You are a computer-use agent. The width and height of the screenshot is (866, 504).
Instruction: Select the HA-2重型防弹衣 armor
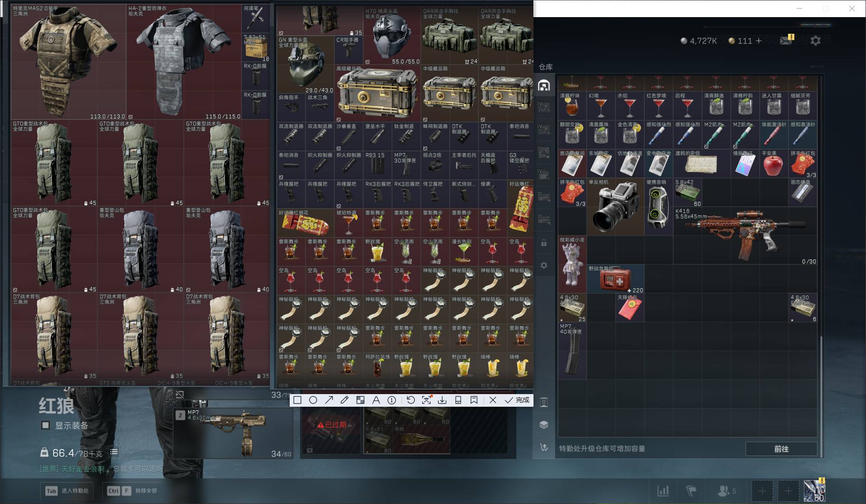point(184,62)
